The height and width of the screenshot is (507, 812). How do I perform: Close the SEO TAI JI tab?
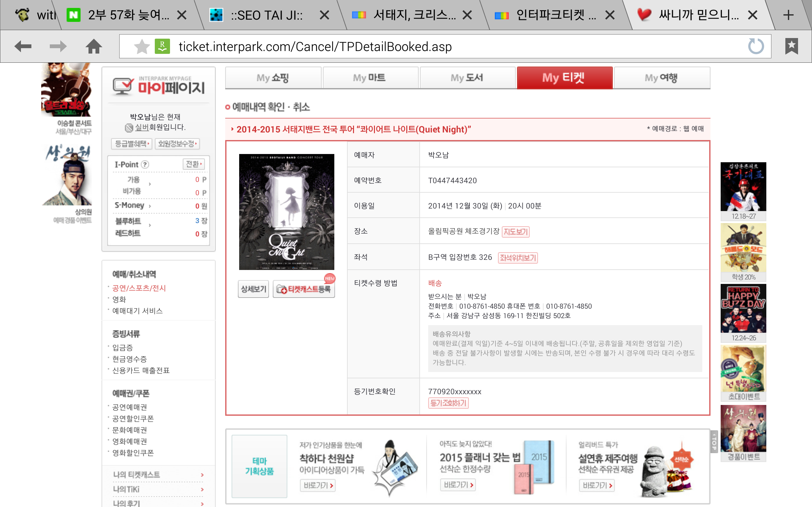pos(324,15)
